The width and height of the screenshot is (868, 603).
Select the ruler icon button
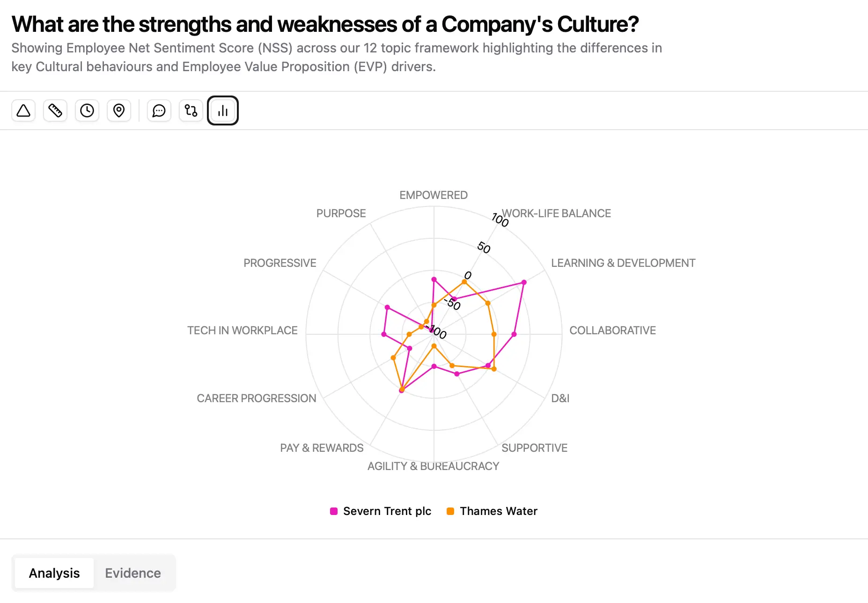[55, 110]
